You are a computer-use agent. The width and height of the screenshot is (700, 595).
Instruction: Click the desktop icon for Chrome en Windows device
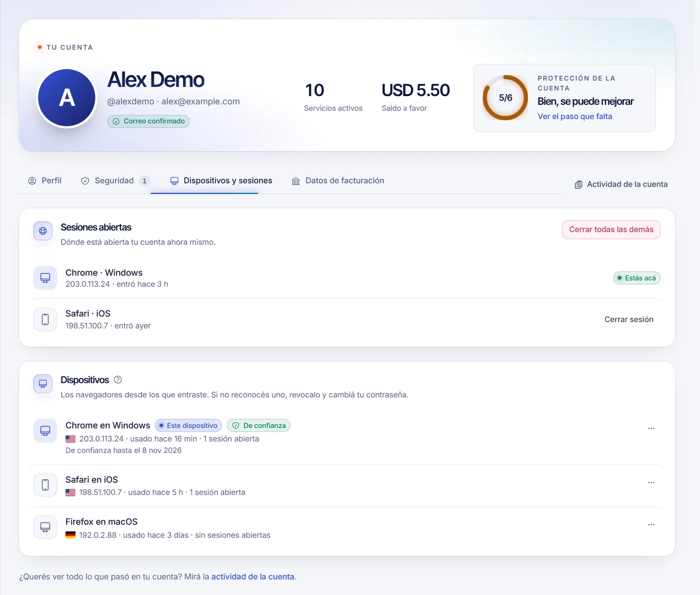click(45, 431)
